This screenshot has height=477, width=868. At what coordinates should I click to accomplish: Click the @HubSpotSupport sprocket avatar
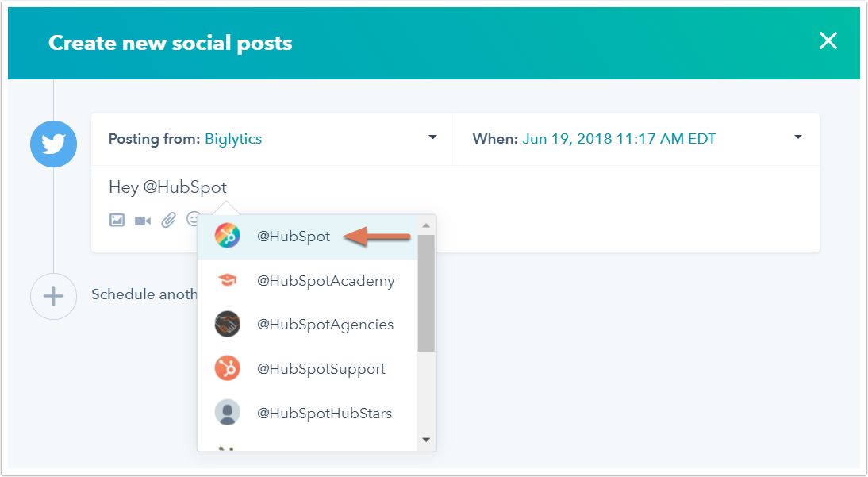click(227, 368)
